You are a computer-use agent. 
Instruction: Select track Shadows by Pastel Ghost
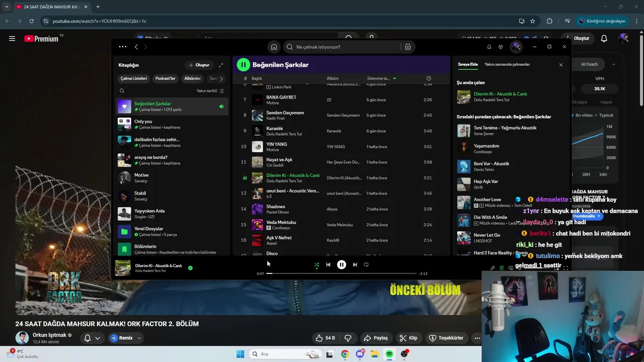coord(341,209)
